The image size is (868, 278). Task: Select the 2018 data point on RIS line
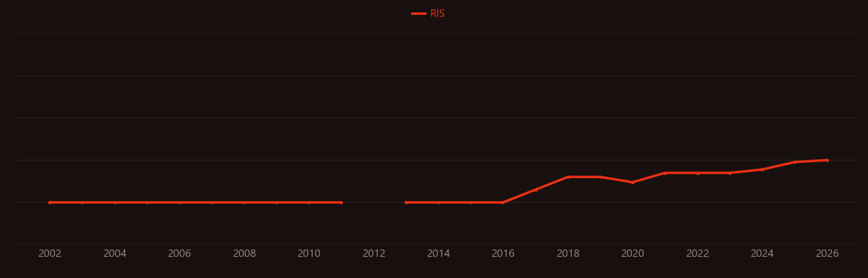coord(568,177)
